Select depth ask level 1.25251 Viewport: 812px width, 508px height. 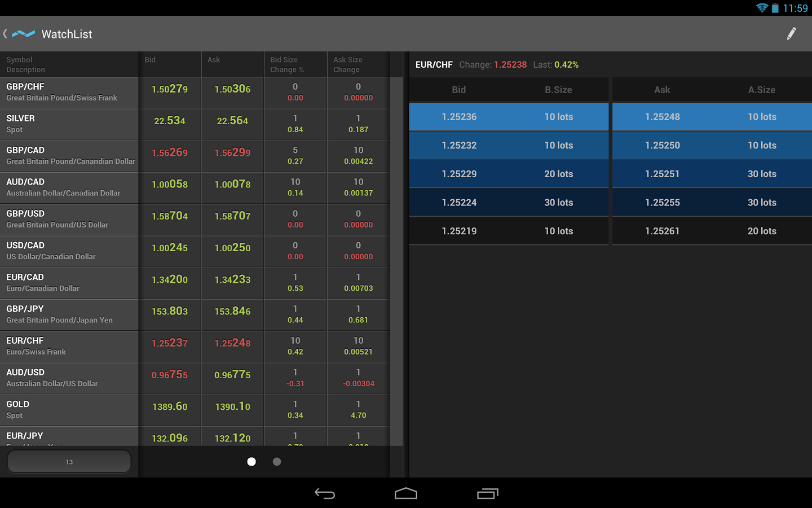(712, 174)
